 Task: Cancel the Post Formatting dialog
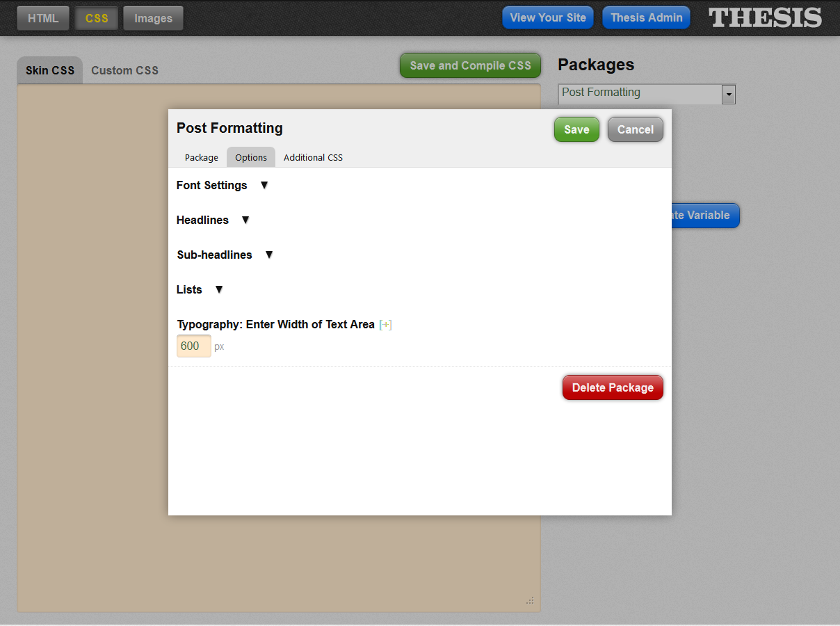[x=636, y=129]
